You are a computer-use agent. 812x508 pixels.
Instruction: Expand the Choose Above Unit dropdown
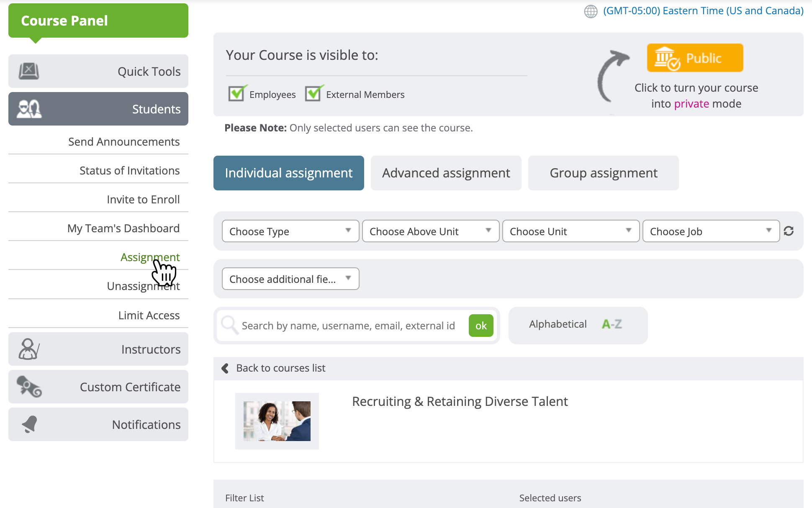[430, 231]
